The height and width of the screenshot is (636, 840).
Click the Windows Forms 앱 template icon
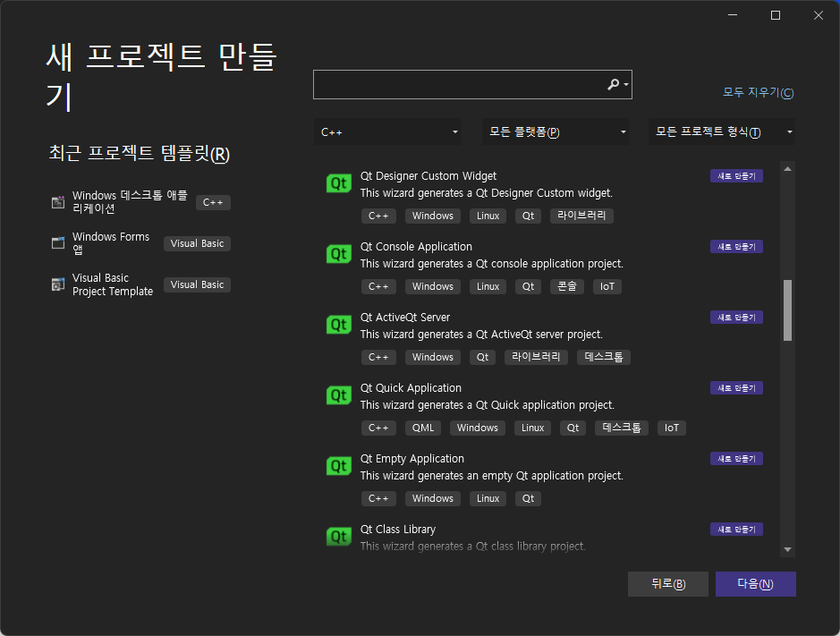(x=58, y=243)
